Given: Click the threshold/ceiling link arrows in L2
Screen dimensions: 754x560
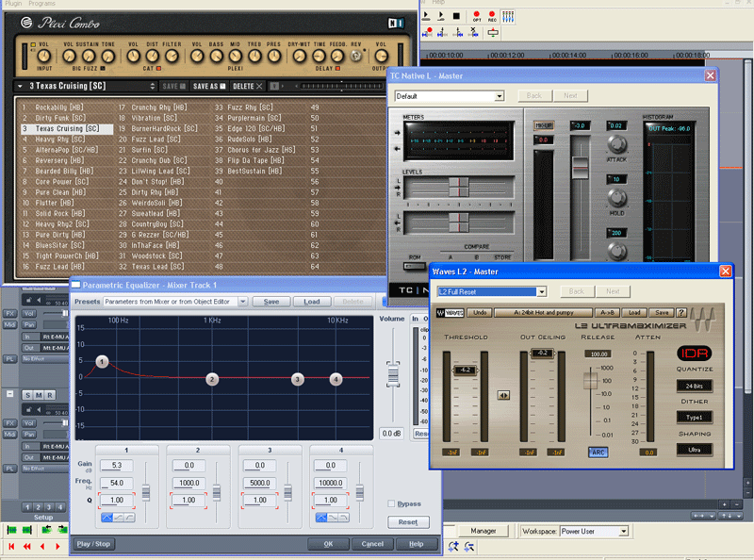Looking at the screenshot, I should [x=504, y=395].
